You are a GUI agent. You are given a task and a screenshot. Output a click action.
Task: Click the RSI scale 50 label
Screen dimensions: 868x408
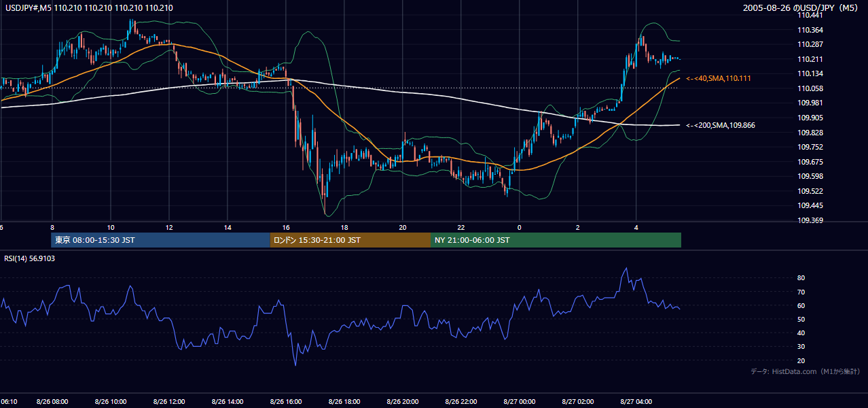(x=801, y=319)
